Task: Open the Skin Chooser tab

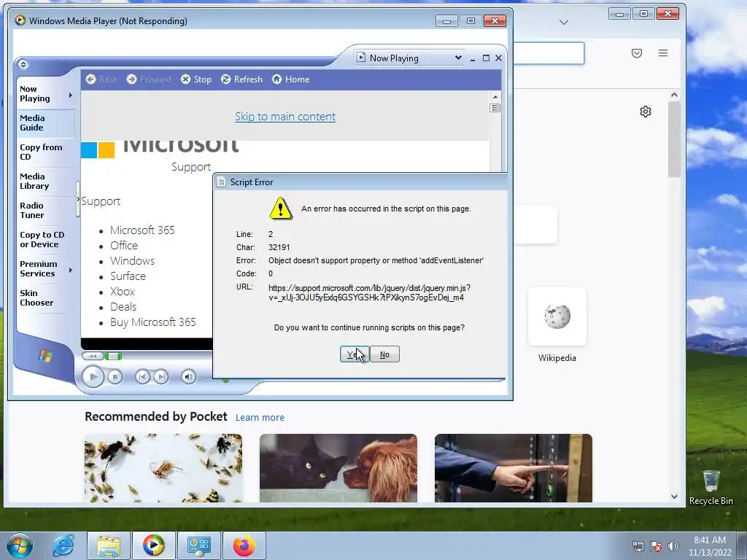Action: click(x=45, y=297)
